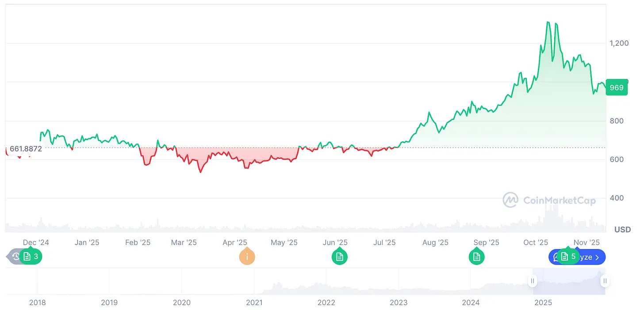This screenshot has height=310, width=644.
Task: Open the event marker badge showing 3 near Dec '24
Action: pyautogui.click(x=31, y=257)
